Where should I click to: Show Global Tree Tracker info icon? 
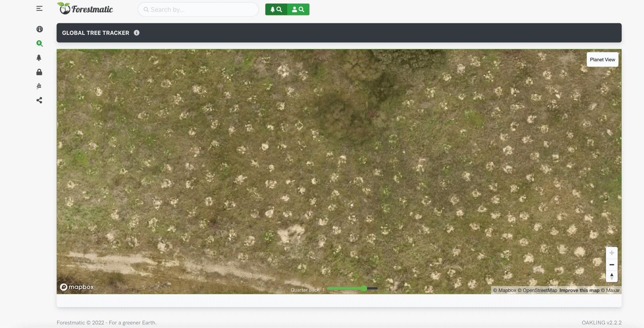coord(136,33)
